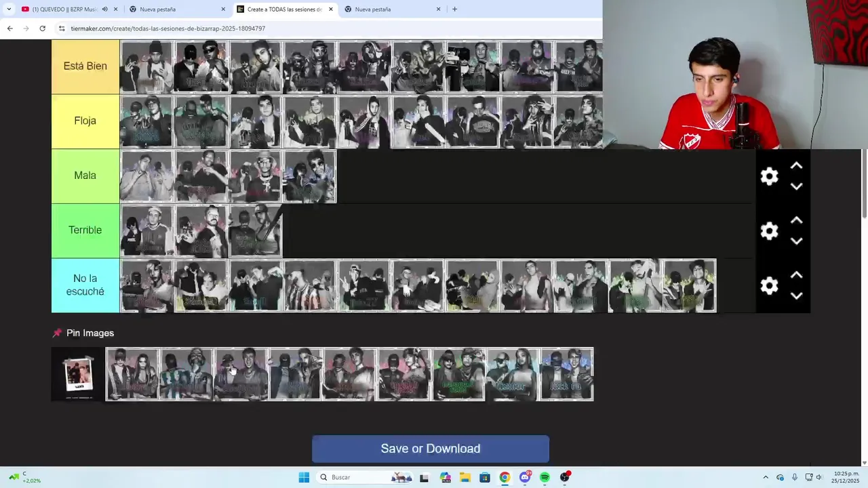Move the Mala tier up
Screen dimensions: 868x488
point(797,166)
